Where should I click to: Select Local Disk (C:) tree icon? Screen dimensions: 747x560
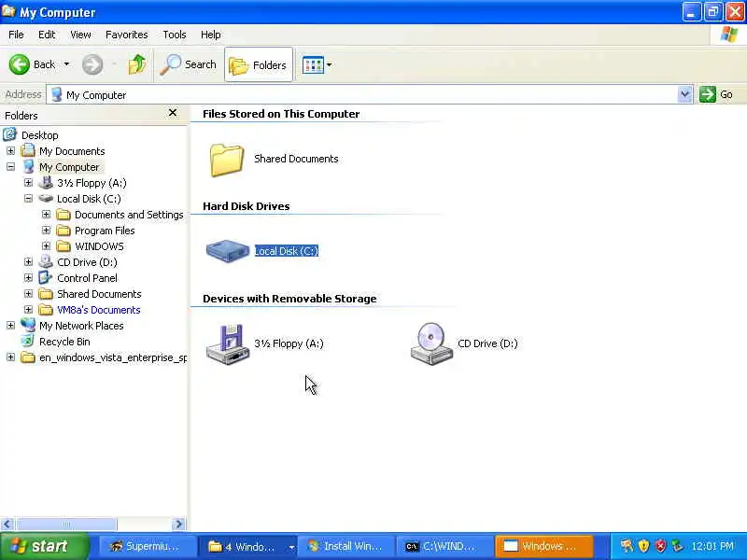(46, 198)
